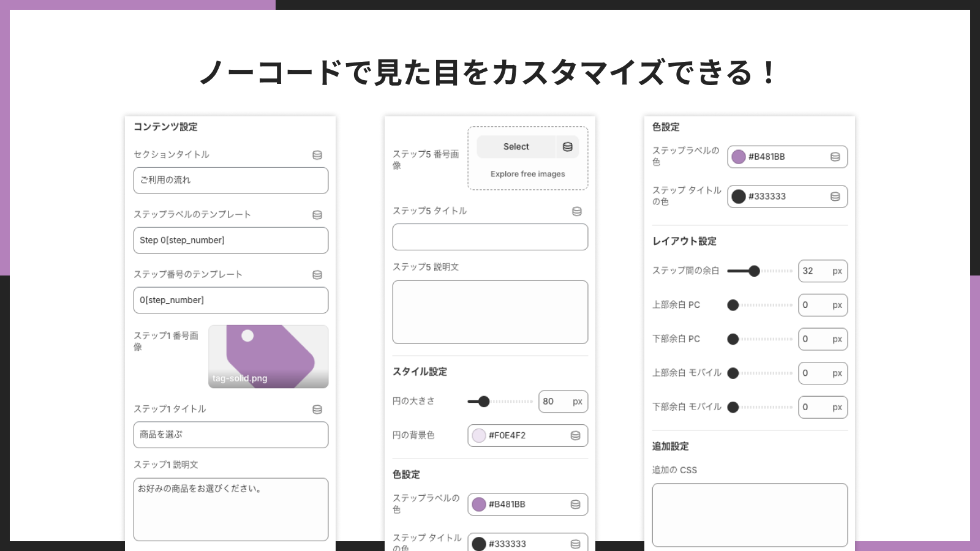This screenshot has height=551, width=980.
Task: Click the ステップ間の余白 slider handle
Action: click(754, 271)
